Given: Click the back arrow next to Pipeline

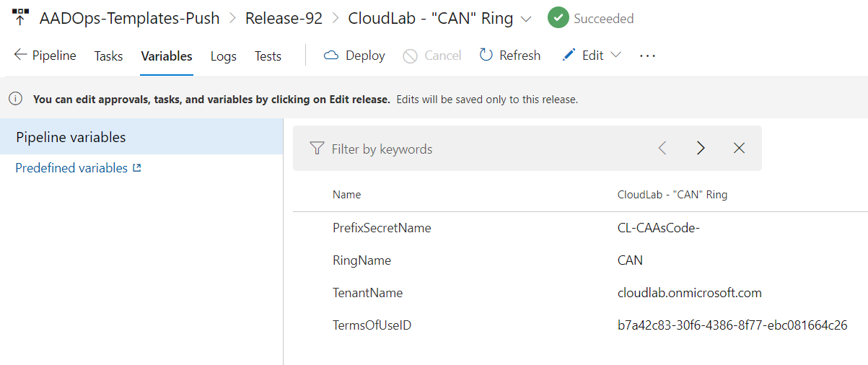Looking at the screenshot, I should 20,56.
